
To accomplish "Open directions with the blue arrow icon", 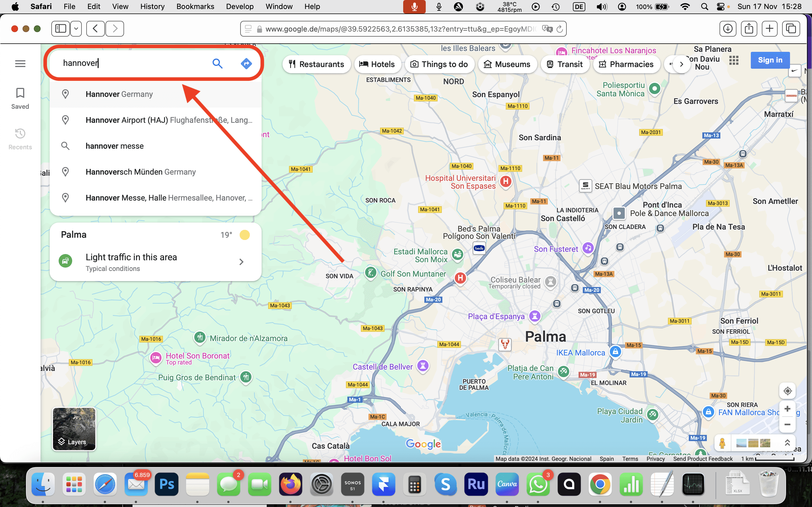I will pyautogui.click(x=246, y=63).
